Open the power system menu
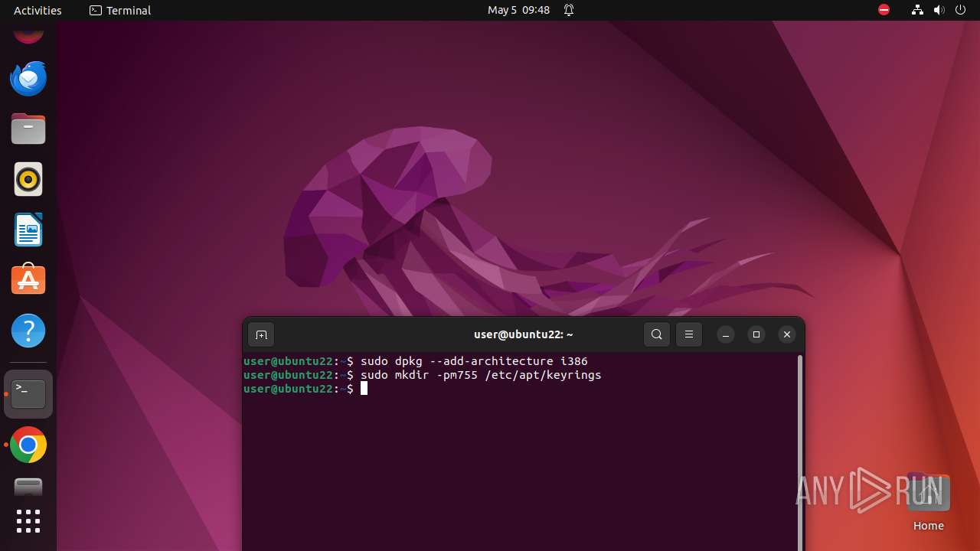This screenshot has height=551, width=980. tap(962, 10)
